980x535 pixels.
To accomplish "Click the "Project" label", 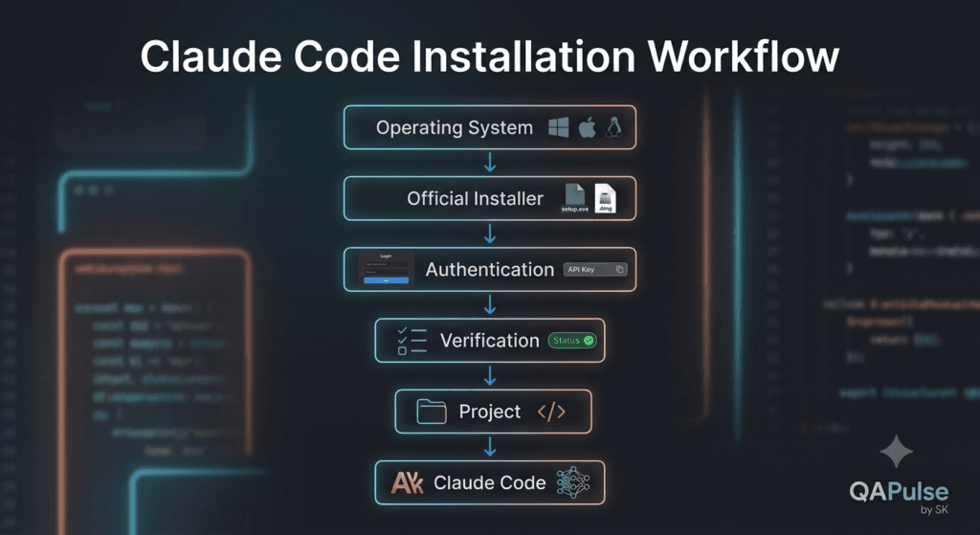I will [489, 412].
